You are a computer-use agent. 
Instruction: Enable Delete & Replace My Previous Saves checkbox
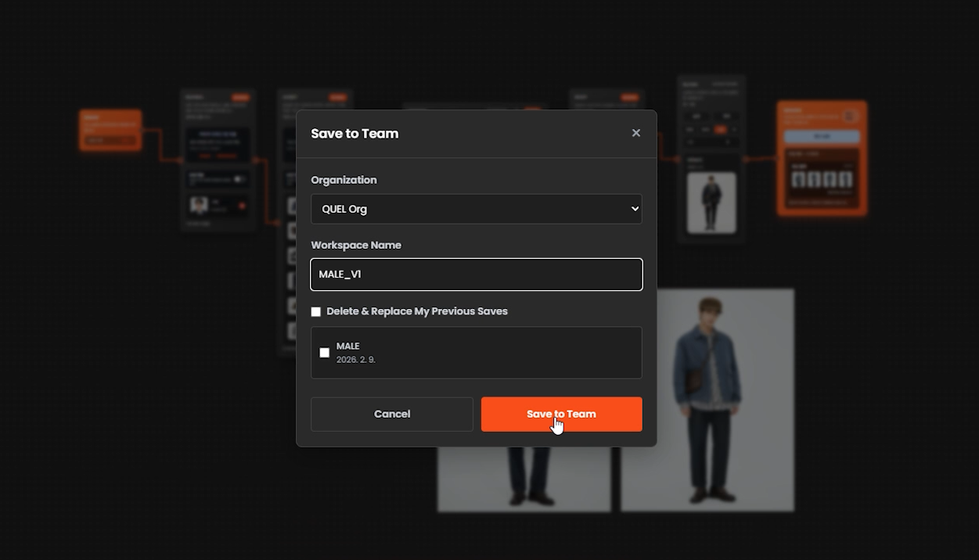316,311
